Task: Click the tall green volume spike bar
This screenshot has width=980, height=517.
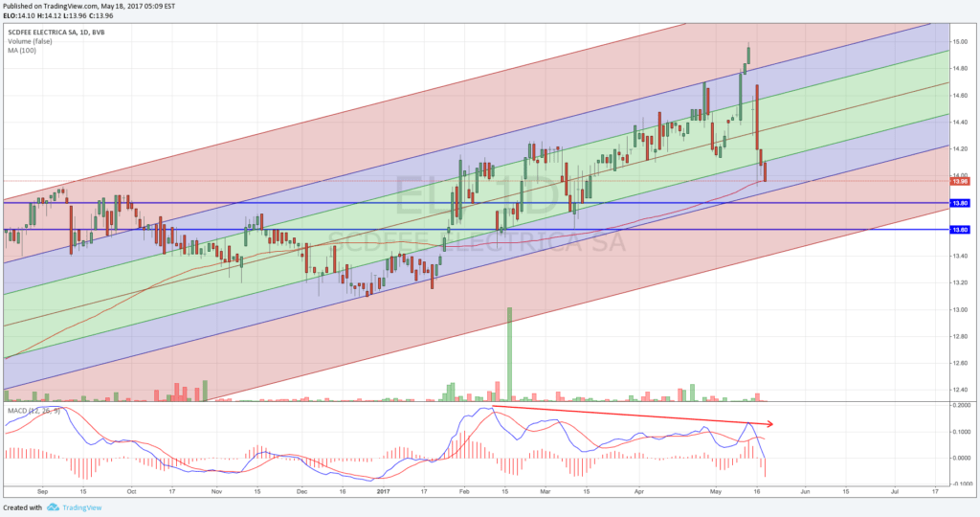Action: click(x=509, y=354)
